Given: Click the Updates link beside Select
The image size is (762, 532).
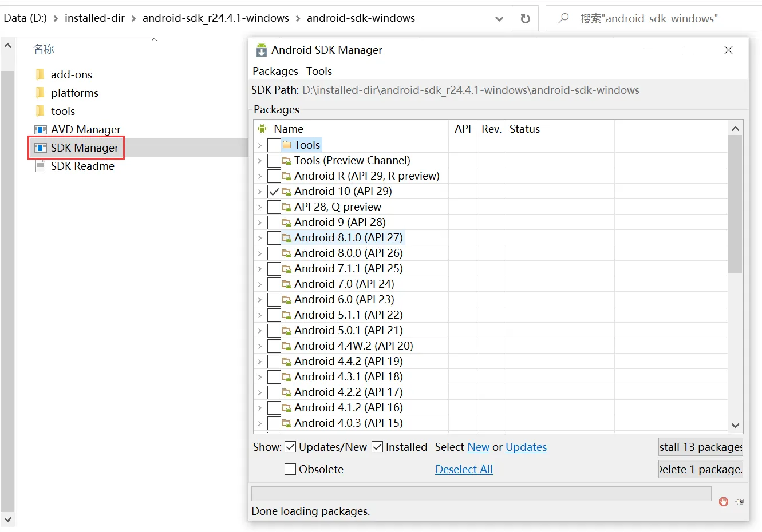Looking at the screenshot, I should [x=526, y=447].
